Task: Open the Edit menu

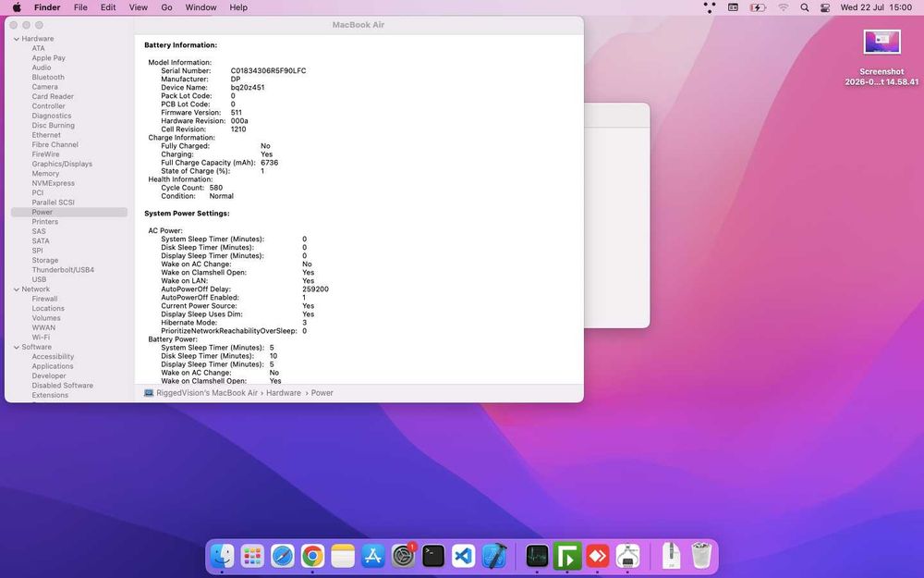Action: 108,7
